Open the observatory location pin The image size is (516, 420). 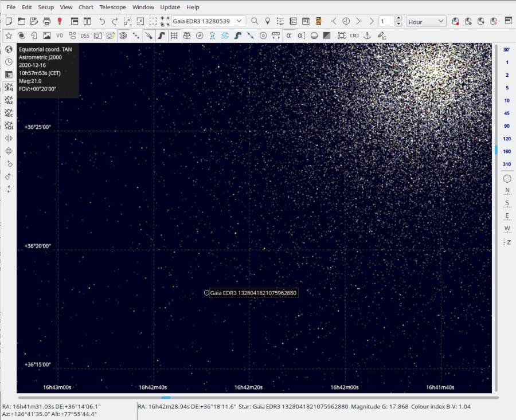[x=268, y=21]
